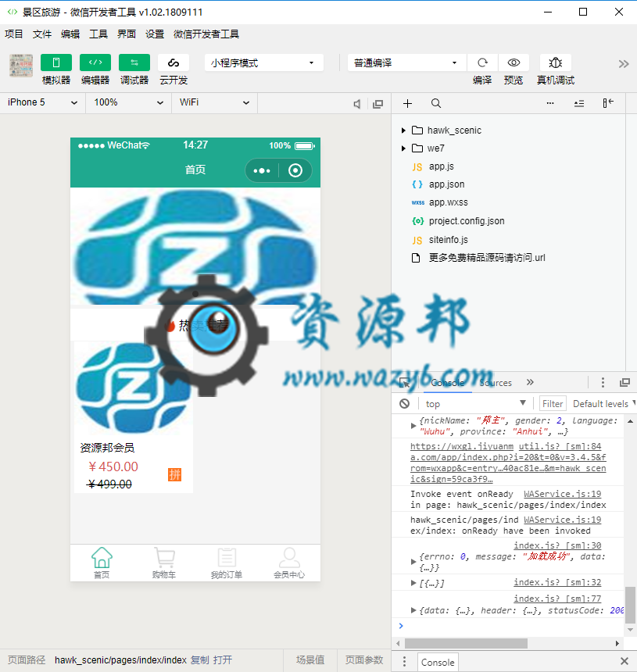
Task: Open app.json file
Action: click(x=446, y=184)
